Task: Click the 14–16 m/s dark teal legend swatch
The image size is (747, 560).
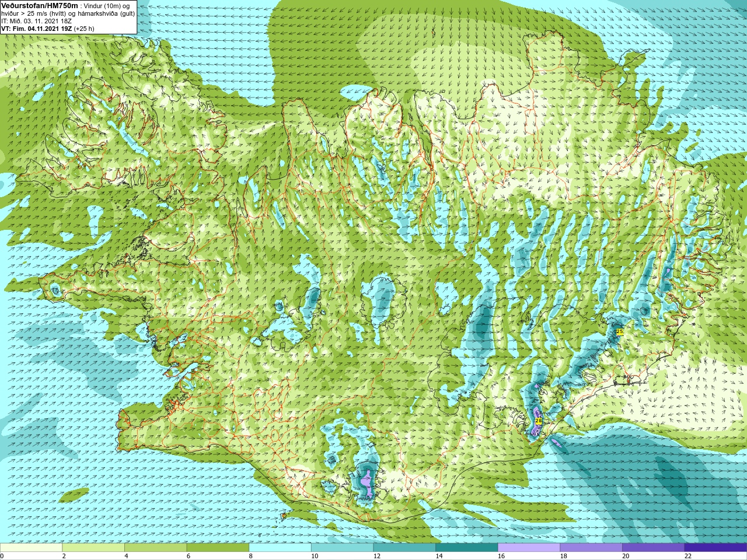Action: coord(466,548)
